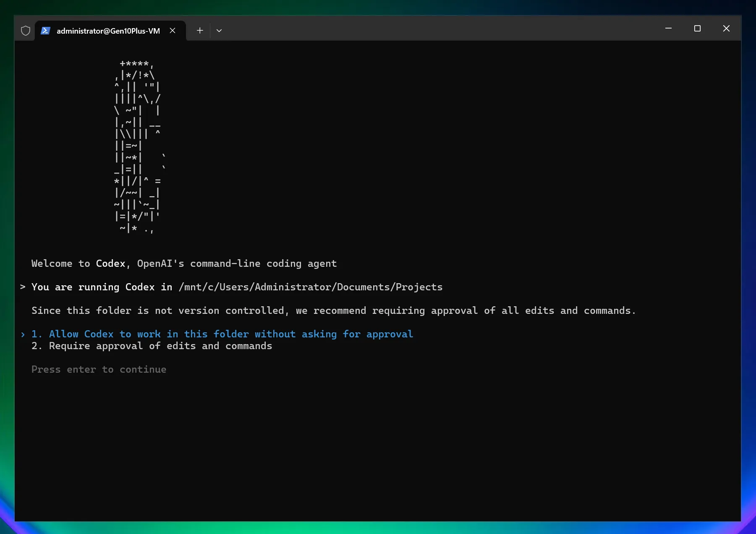This screenshot has height=534, width=756.
Task: Minimize the terminal window
Action: 668,29
